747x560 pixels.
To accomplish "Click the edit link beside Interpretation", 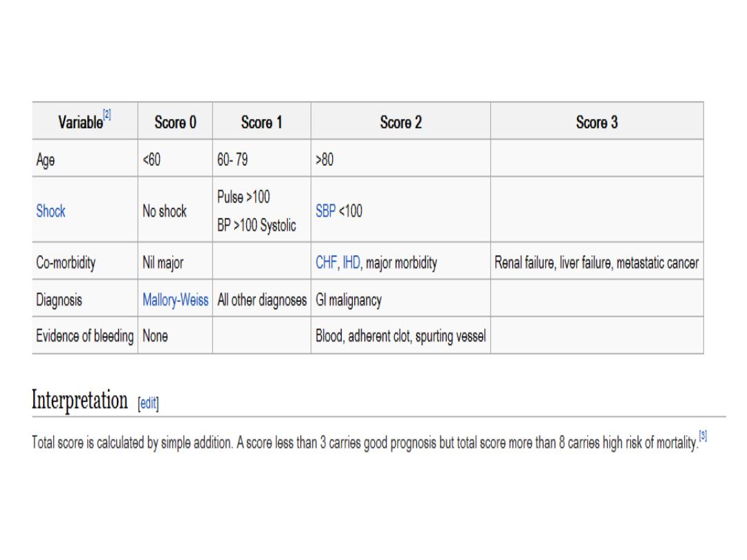I will [148, 404].
